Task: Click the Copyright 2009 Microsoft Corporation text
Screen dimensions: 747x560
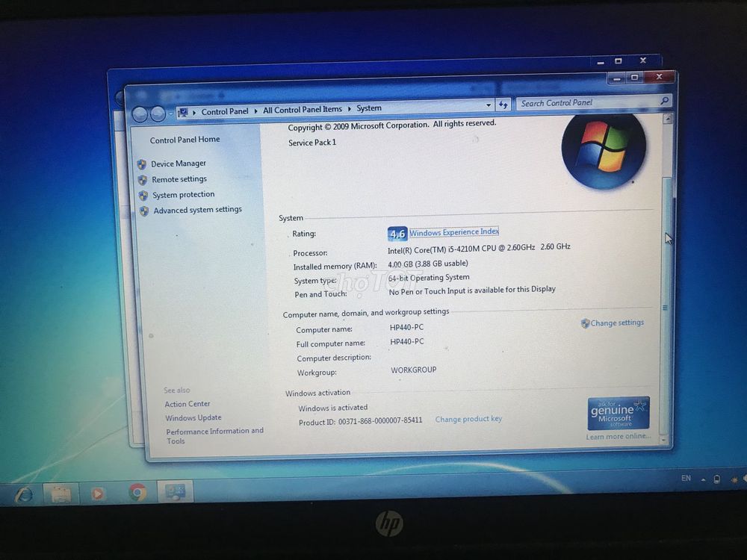Action: [391, 125]
